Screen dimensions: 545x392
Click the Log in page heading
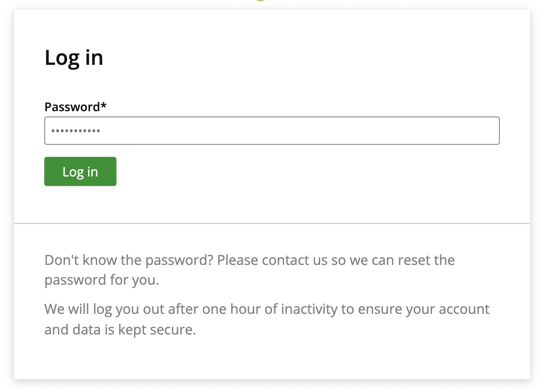[x=73, y=57]
